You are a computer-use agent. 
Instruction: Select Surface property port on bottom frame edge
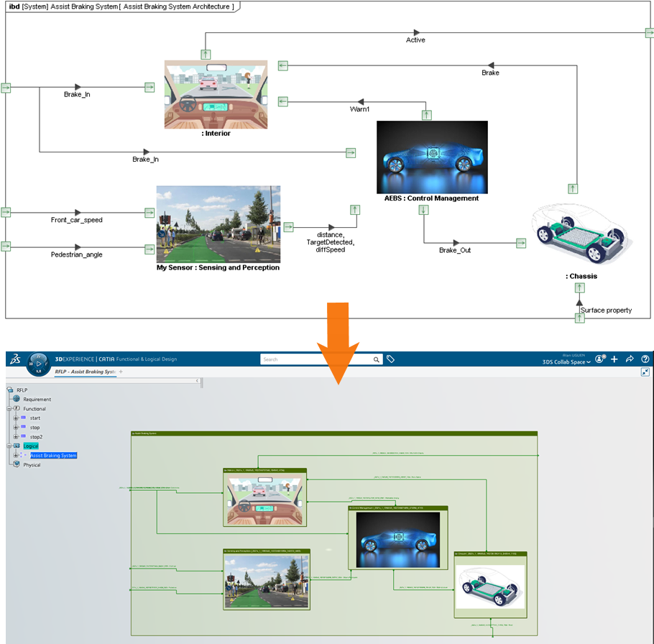click(x=580, y=318)
